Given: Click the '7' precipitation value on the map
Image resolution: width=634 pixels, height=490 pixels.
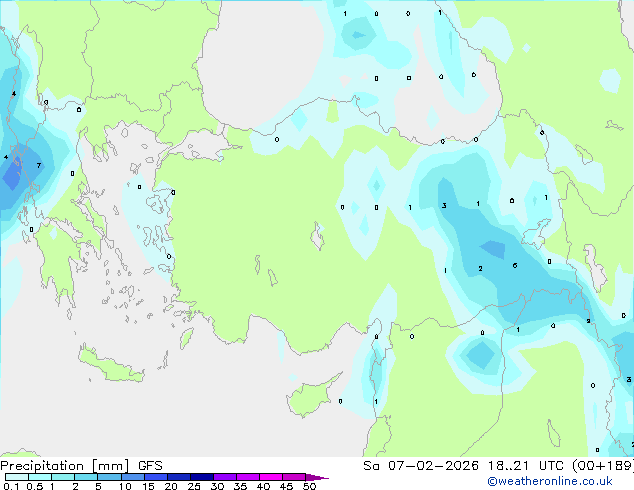Looking at the screenshot, I should pyautogui.click(x=39, y=165).
